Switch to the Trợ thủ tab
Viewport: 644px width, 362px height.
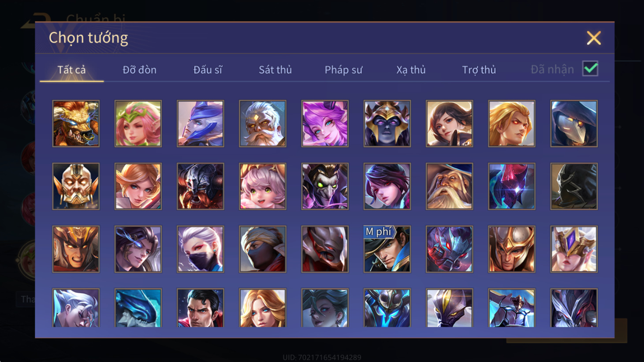479,70
